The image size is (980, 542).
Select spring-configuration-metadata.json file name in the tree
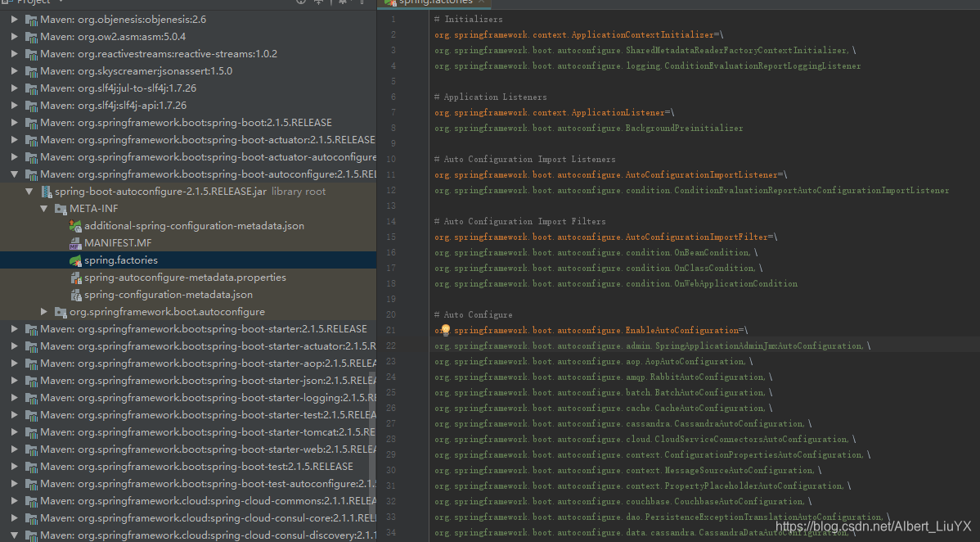169,295
